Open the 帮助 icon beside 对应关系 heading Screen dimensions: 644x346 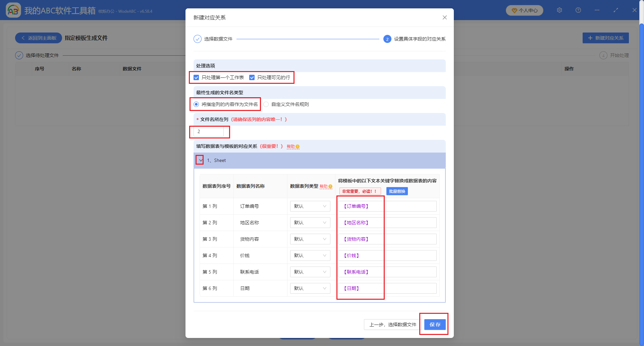point(298,147)
